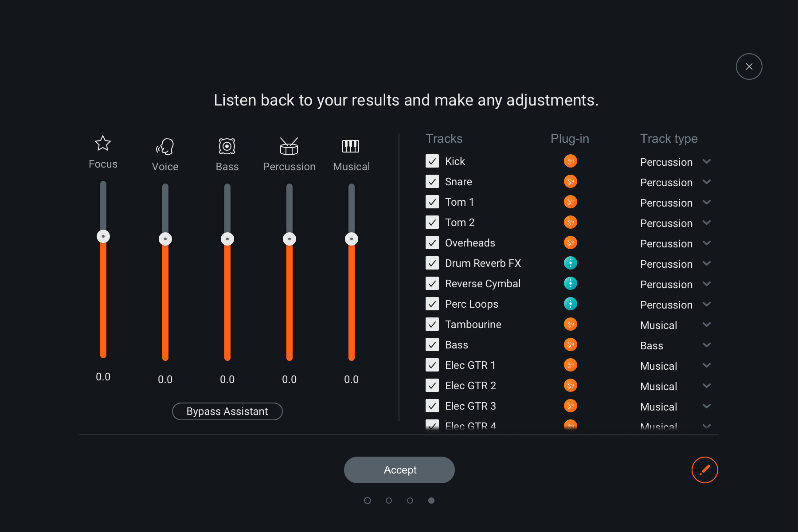The width and height of the screenshot is (798, 532).
Task: Click the Voice head icon
Action: coord(165,146)
